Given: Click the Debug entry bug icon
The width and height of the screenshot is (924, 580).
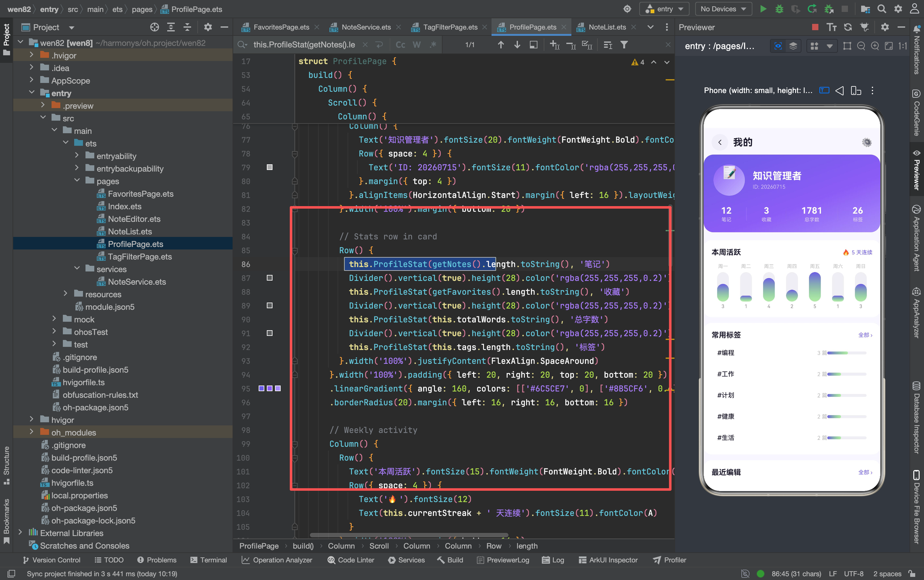Looking at the screenshot, I should 779,9.
